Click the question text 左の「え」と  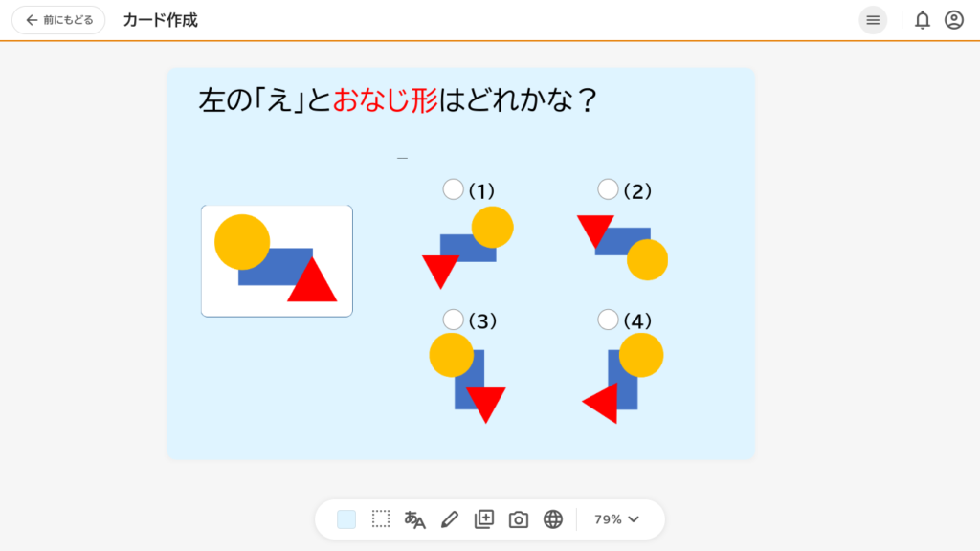265,100
